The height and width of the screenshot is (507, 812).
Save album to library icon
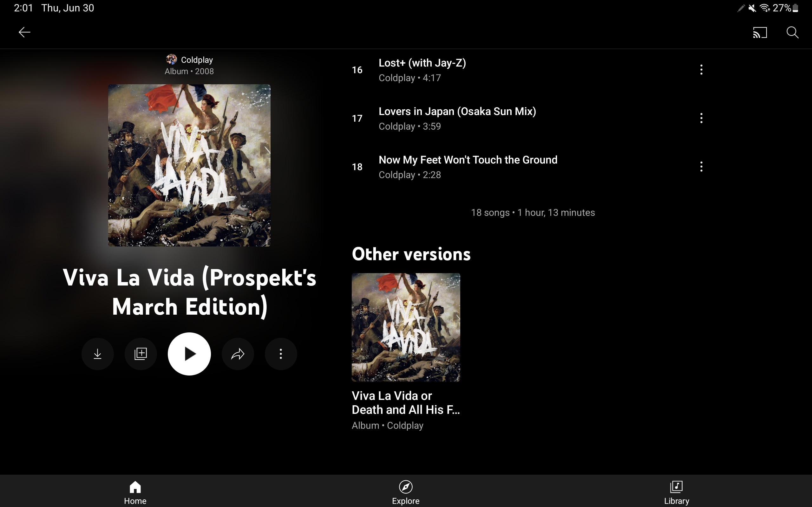coord(141,354)
